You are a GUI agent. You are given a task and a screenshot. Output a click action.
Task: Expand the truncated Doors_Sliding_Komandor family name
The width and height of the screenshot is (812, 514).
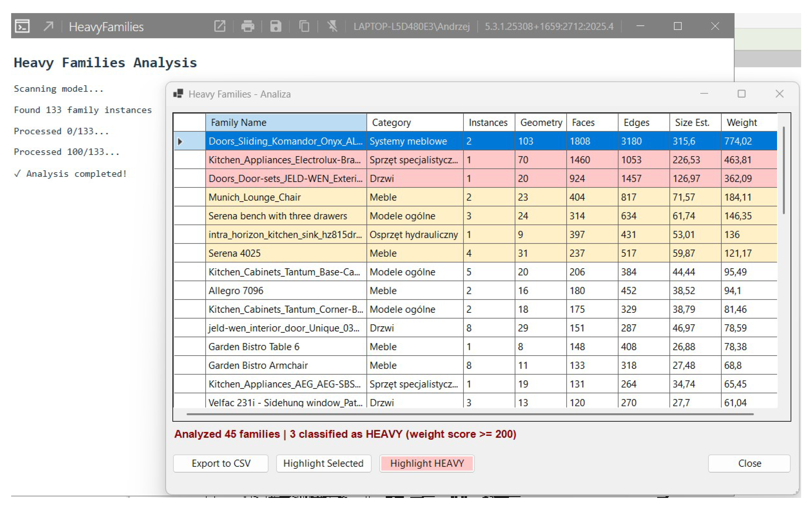point(285,141)
